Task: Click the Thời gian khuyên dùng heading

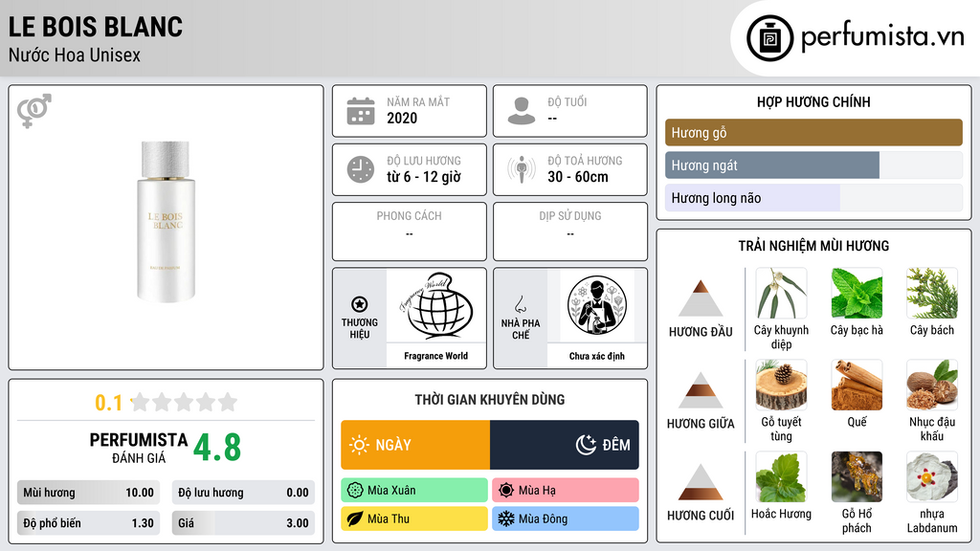Action: [x=490, y=400]
